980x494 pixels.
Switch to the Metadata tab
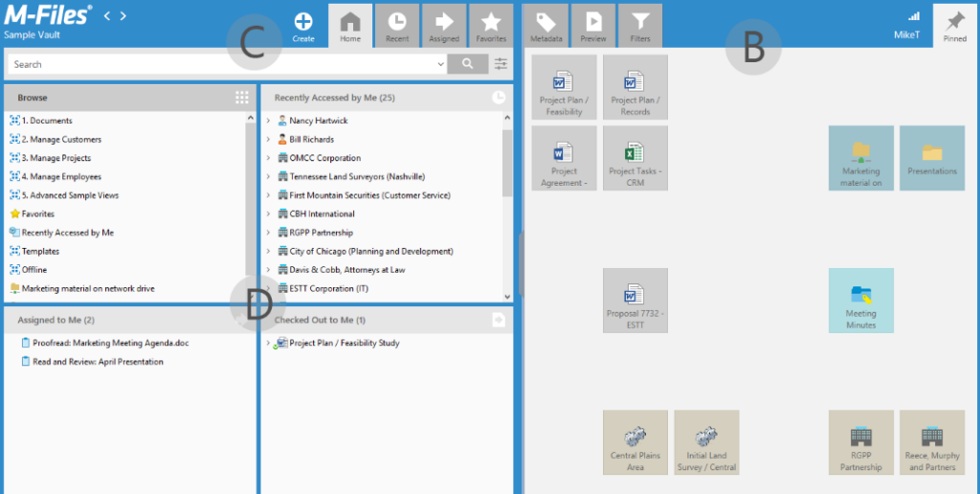pyautogui.click(x=546, y=26)
